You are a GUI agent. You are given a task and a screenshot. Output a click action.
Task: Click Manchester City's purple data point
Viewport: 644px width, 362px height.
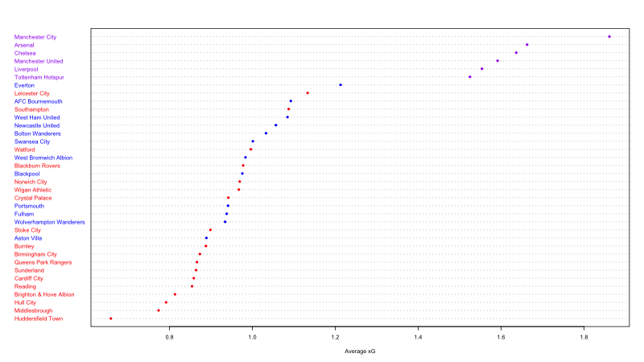click(x=609, y=36)
